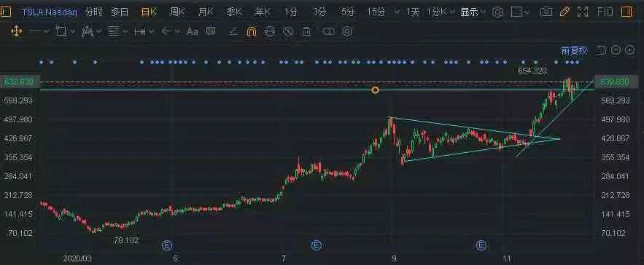Select the Aa text annotation tool
644x265 pixels.
pos(193,31)
